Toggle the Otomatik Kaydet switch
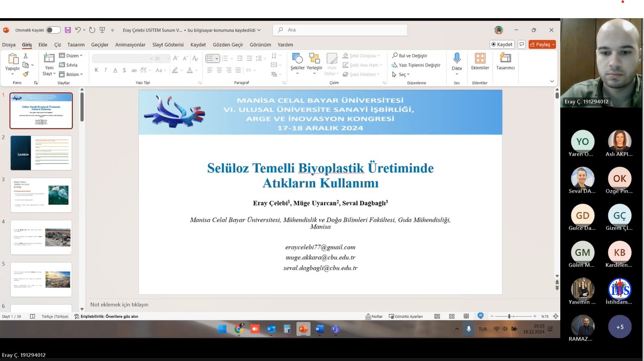644x361 pixels. [53, 30]
